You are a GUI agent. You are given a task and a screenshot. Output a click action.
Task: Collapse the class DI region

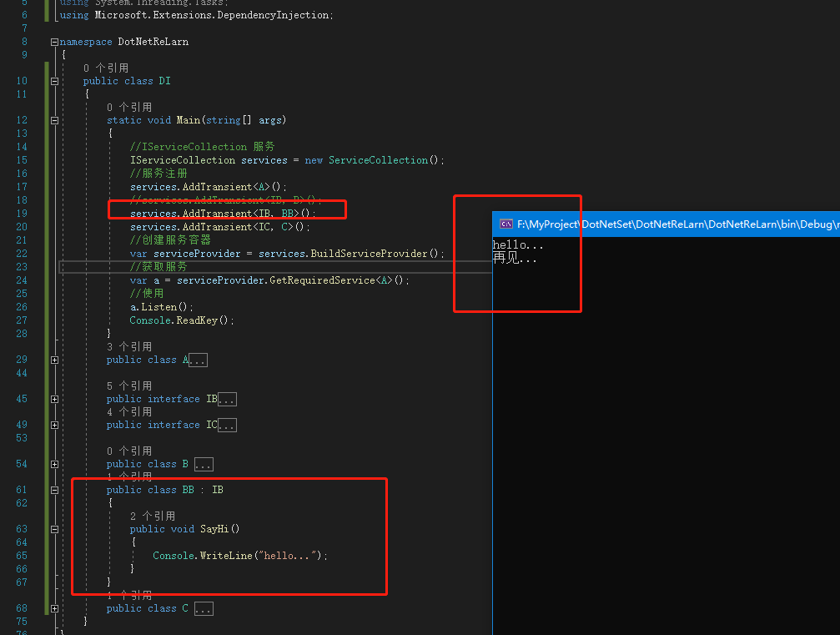click(x=54, y=81)
